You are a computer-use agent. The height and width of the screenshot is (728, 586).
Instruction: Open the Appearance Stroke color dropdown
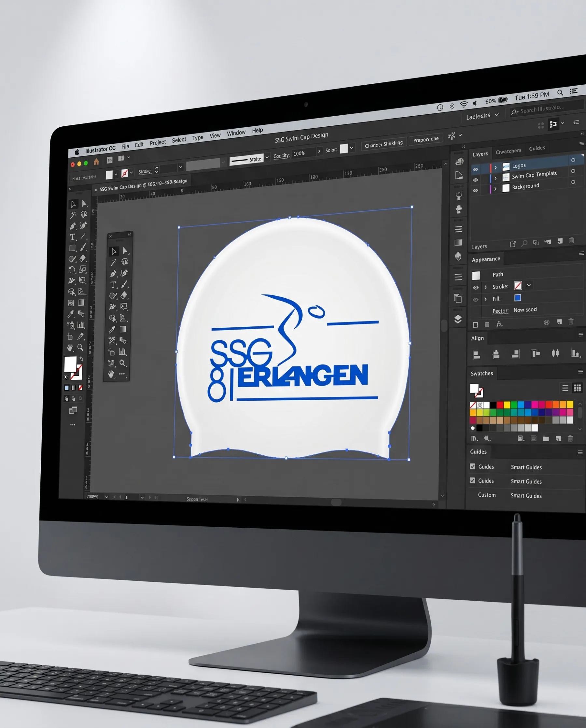529,285
